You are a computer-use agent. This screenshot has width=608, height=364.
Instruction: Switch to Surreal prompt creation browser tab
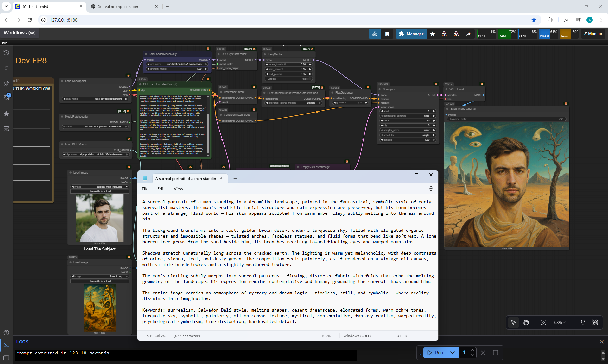[x=118, y=6]
